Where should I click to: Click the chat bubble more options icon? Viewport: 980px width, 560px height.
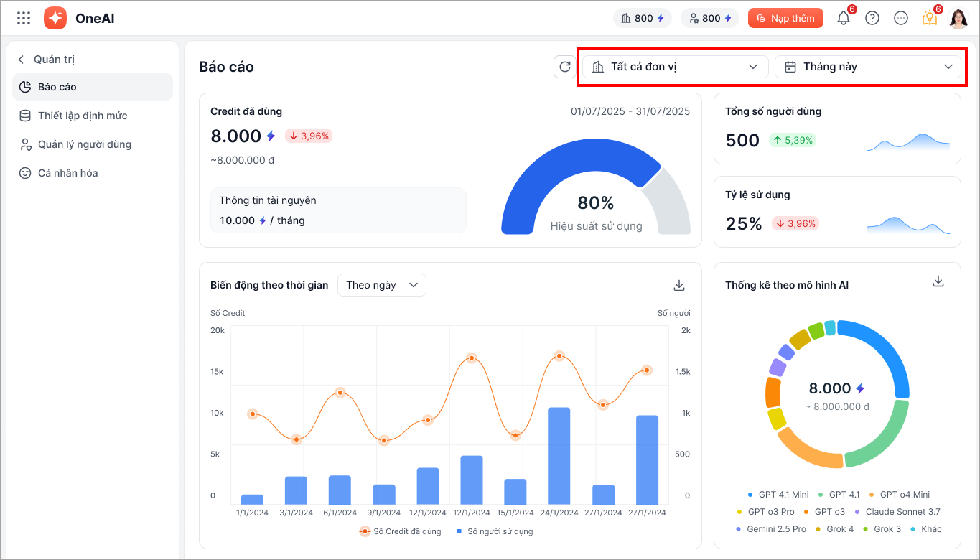pos(901,19)
